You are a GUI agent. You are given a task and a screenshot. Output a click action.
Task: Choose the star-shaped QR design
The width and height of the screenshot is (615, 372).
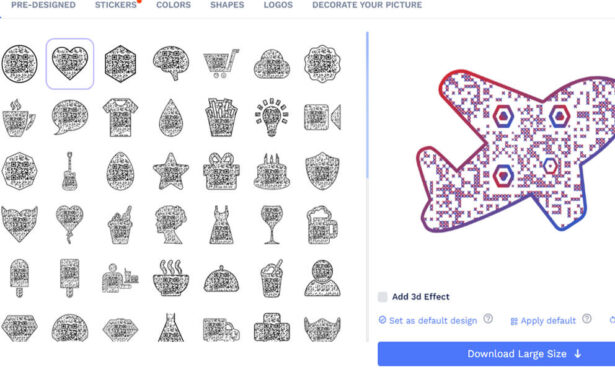coord(171,171)
